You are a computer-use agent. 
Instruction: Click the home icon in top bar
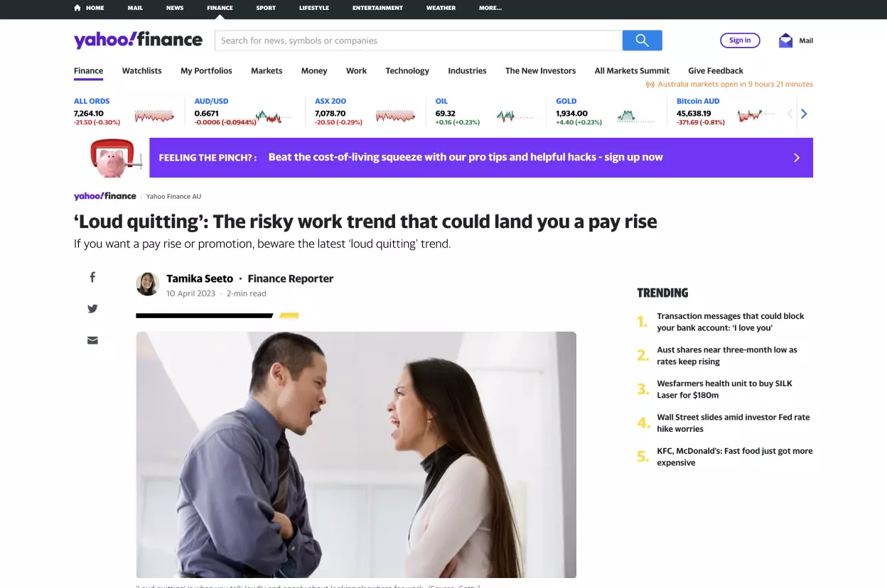click(x=77, y=8)
